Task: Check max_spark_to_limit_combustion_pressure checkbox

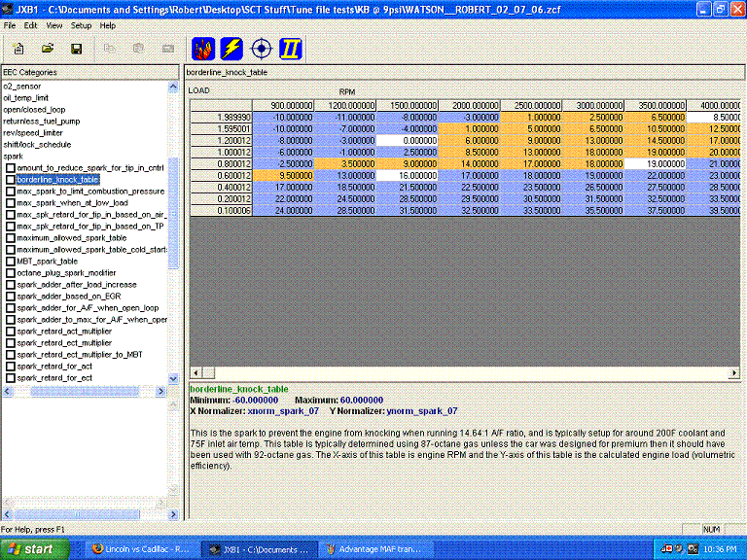Action: pos(11,192)
